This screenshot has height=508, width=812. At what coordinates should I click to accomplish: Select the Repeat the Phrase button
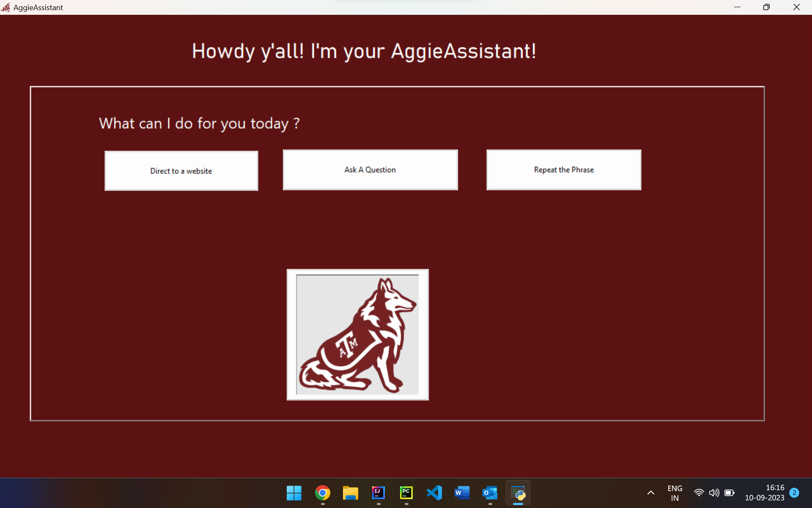click(563, 170)
